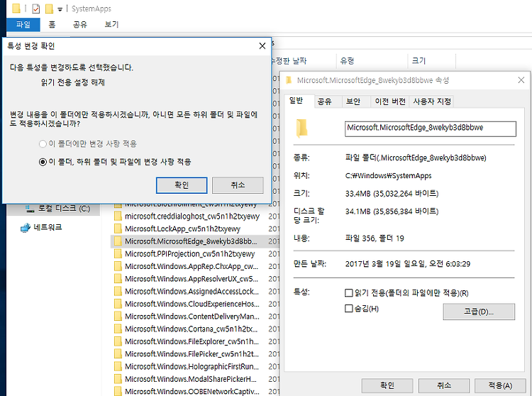Click folder icon beside Microsoft.LockApp row
Image resolution: width=532 pixels, height=396 pixels.
click(118, 229)
